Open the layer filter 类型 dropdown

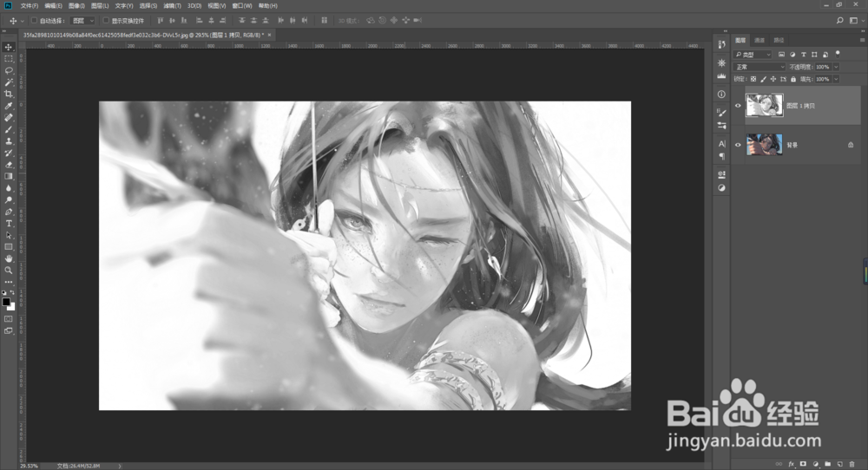point(753,54)
